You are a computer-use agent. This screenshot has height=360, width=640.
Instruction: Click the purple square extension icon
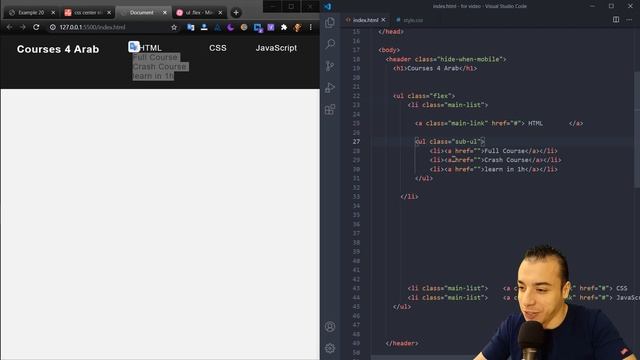click(271, 27)
